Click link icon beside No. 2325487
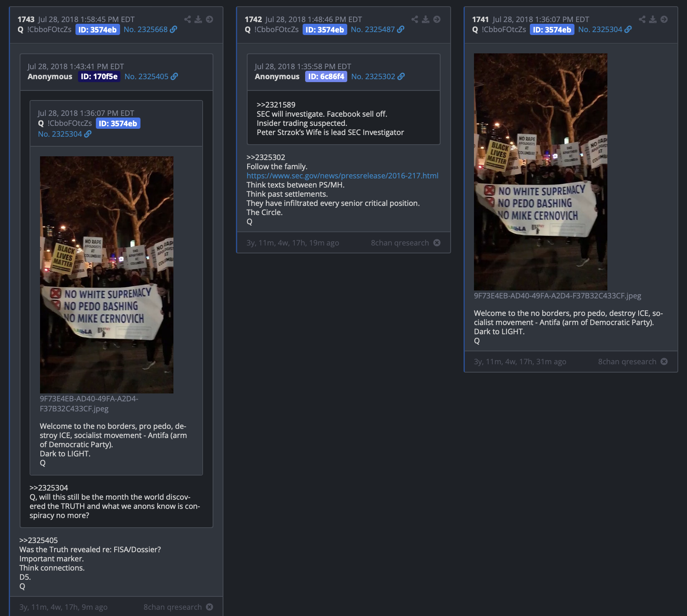This screenshot has width=687, height=616. (401, 29)
